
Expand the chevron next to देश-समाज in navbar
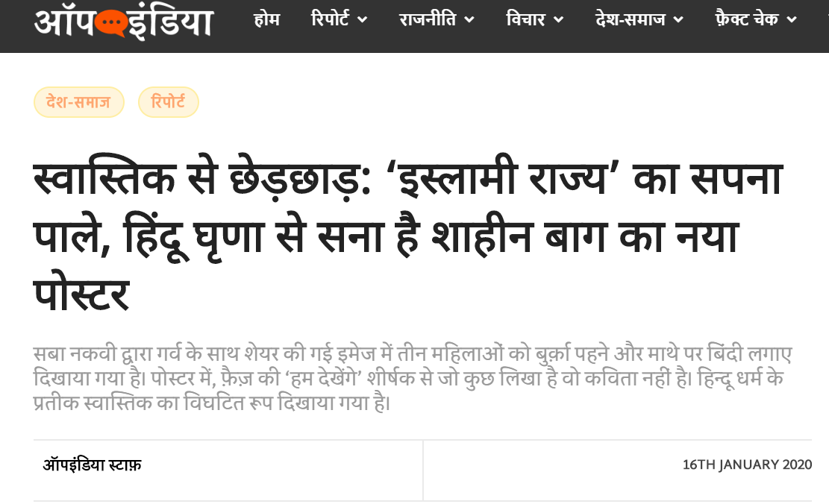tap(678, 20)
